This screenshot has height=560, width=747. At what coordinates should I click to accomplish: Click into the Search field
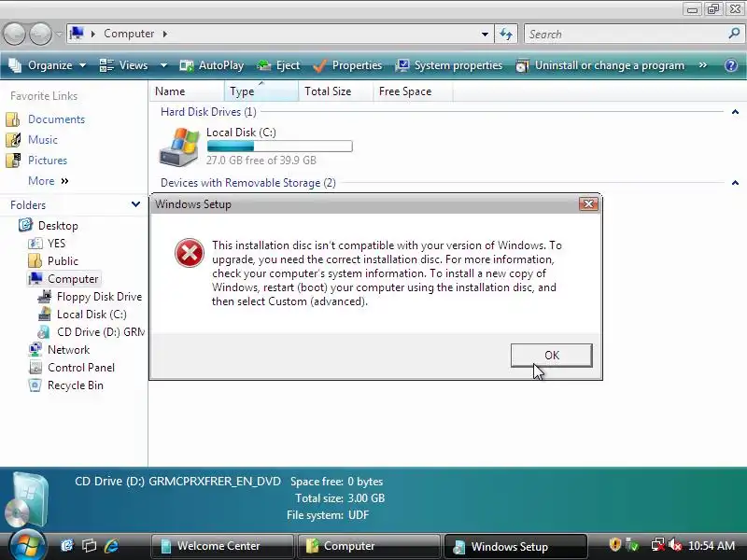pyautogui.click(x=627, y=35)
